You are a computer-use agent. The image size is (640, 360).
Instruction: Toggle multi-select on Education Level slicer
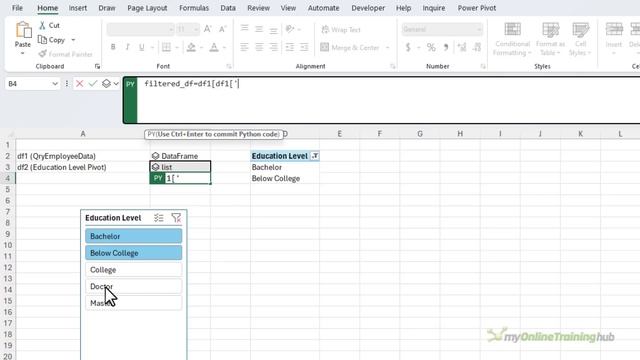click(158, 218)
